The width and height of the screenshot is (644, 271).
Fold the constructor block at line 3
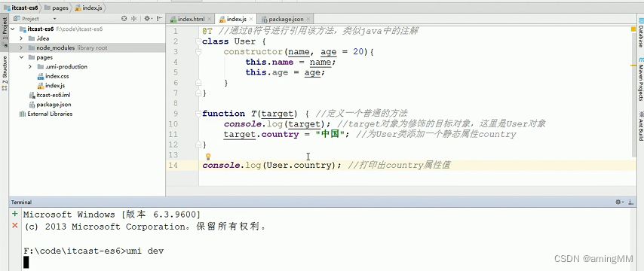(198, 52)
